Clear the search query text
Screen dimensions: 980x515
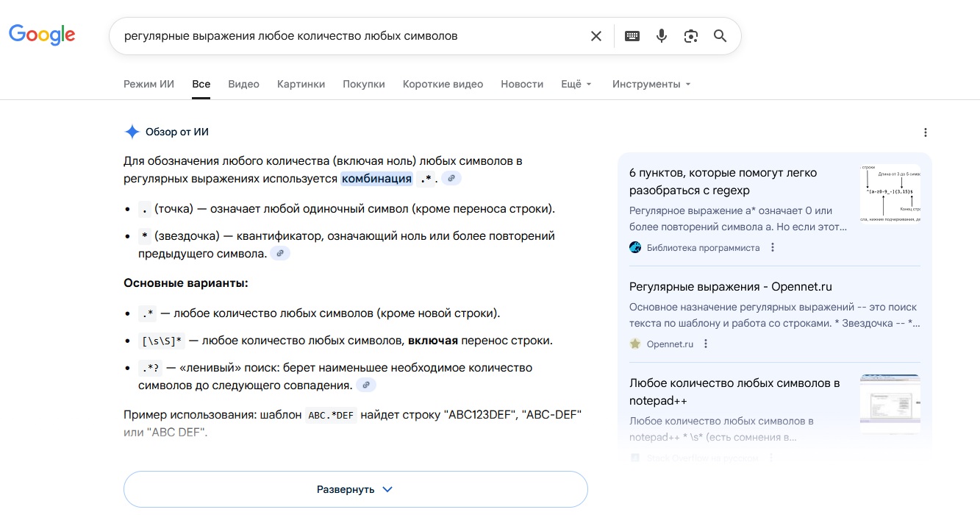tap(596, 36)
